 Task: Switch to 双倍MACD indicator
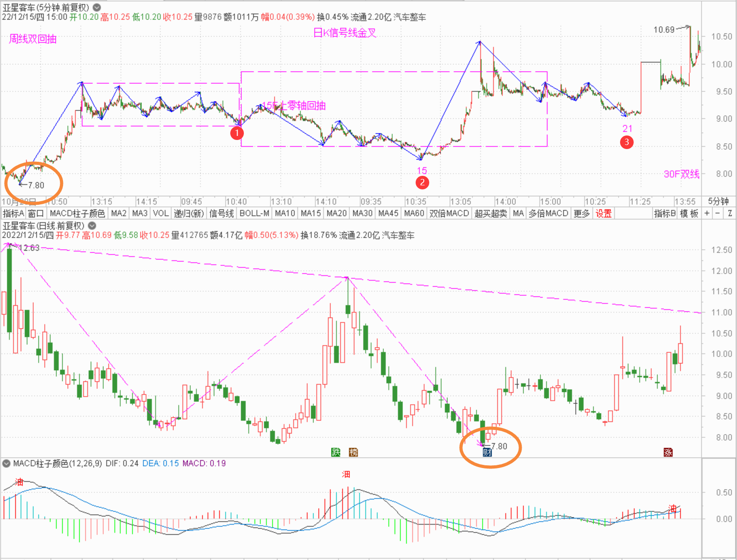click(449, 213)
